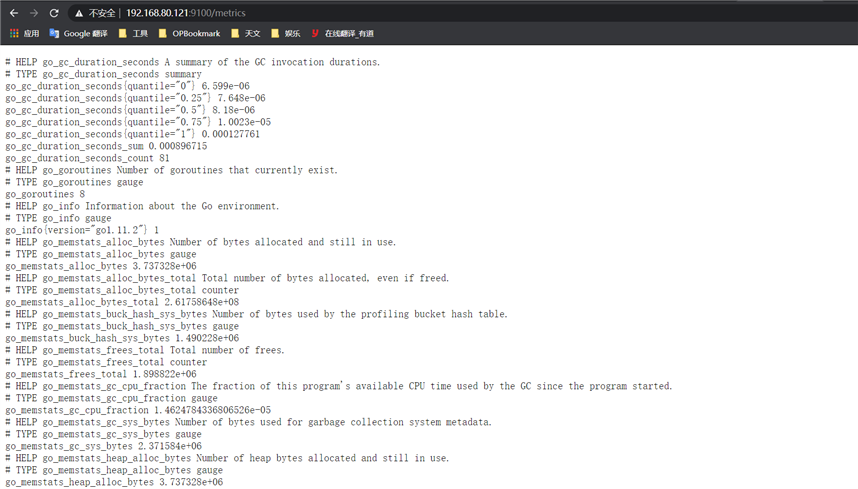858x489 pixels.
Task: Click the "# HELP go_memstats_frees_total Total number of frees." line
Action: (145, 351)
